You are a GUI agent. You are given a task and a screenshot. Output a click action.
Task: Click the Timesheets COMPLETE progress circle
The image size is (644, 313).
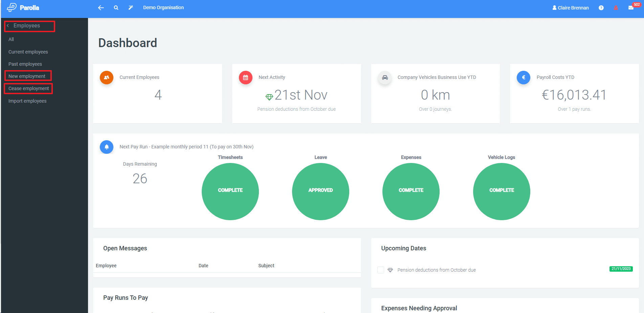pyautogui.click(x=230, y=191)
